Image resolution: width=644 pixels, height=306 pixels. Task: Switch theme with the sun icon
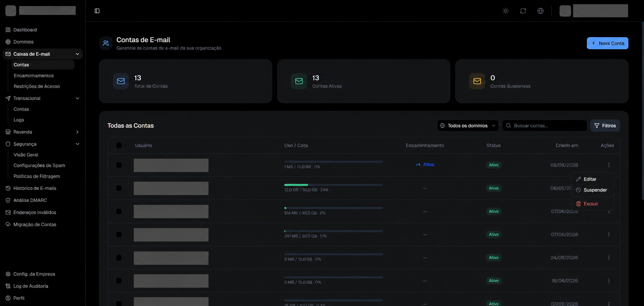click(506, 11)
